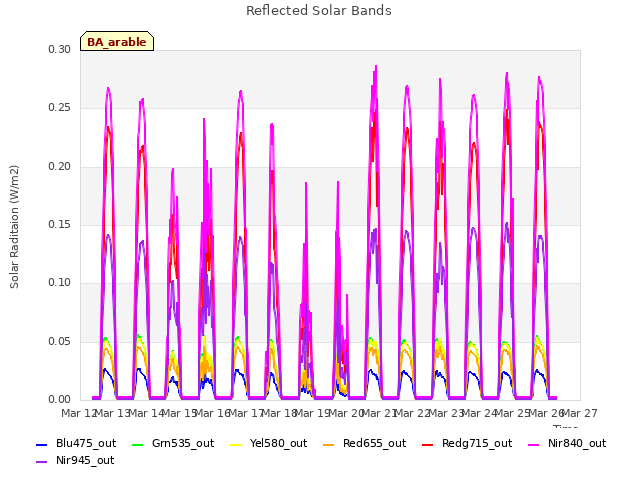Click the Solar Raditaion (W/m2) axis label

pos(14,227)
